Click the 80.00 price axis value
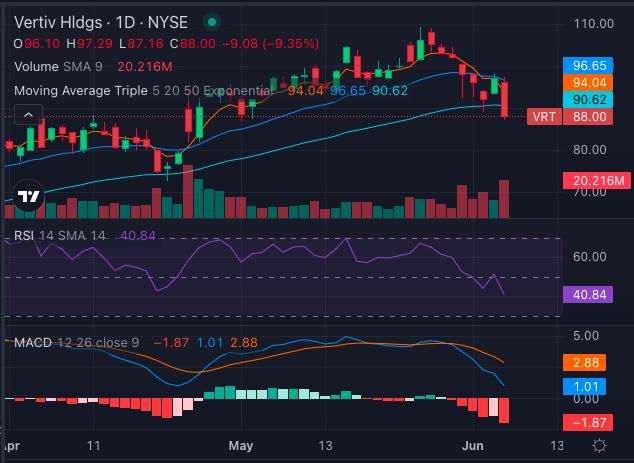634x463 pixels. 590,150
